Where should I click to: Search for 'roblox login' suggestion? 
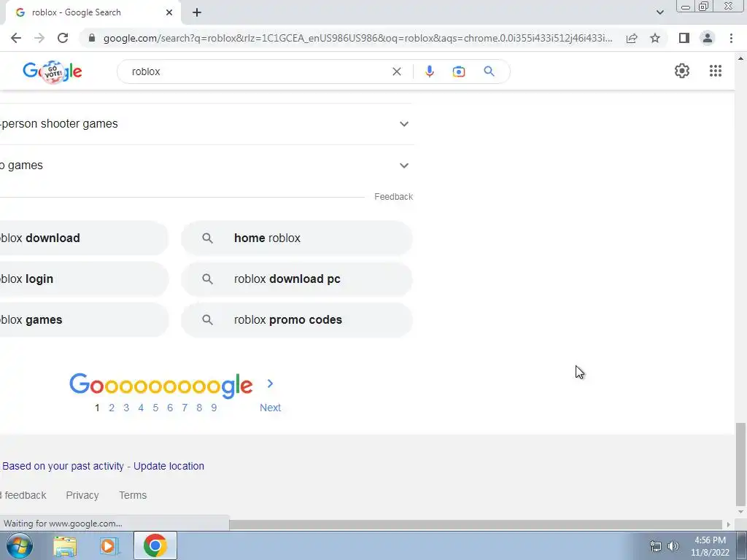pyautogui.click(x=84, y=279)
